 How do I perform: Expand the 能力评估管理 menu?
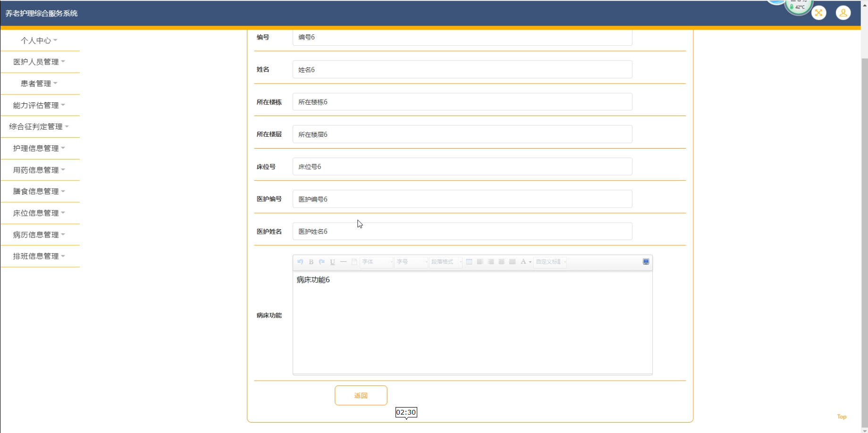tap(40, 105)
